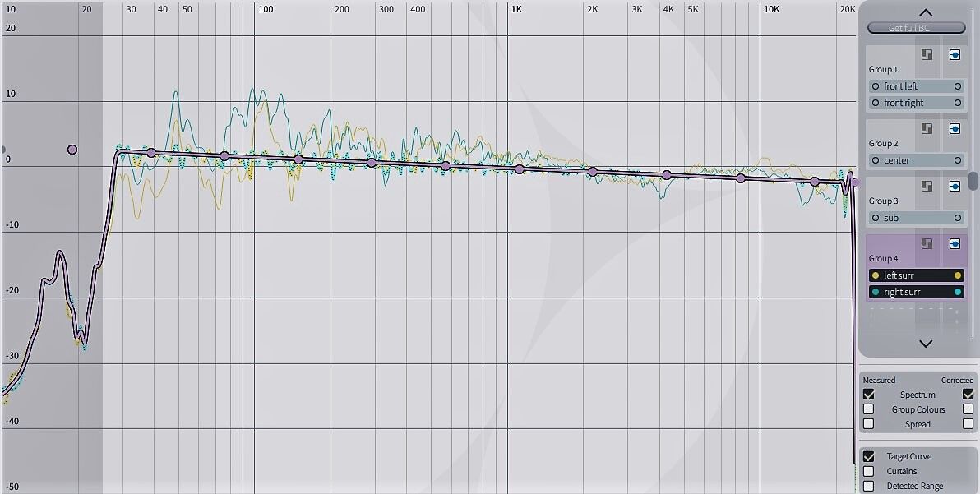Toggle right circle of front left channel

click(958, 86)
